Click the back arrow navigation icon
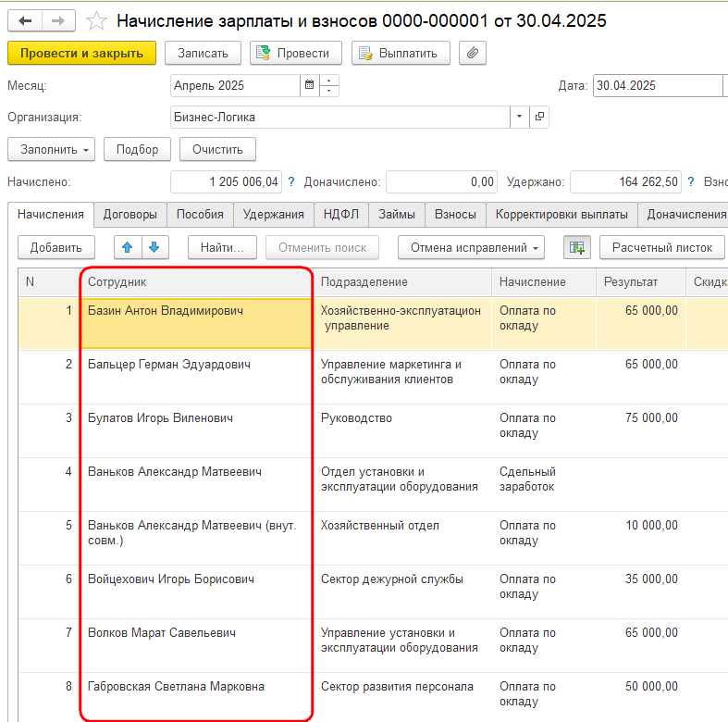Image resolution: width=728 pixels, height=722 pixels. point(25,21)
